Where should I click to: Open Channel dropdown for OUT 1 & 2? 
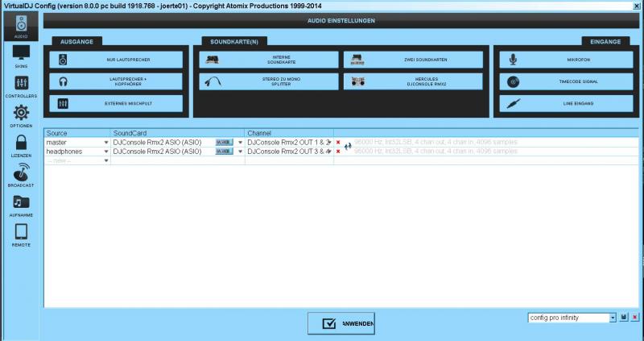[330, 143]
